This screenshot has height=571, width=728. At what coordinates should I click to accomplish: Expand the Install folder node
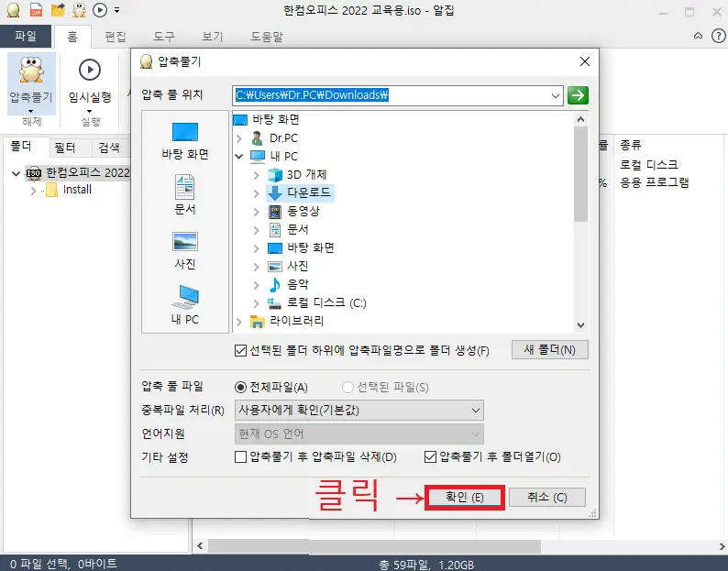(33, 191)
